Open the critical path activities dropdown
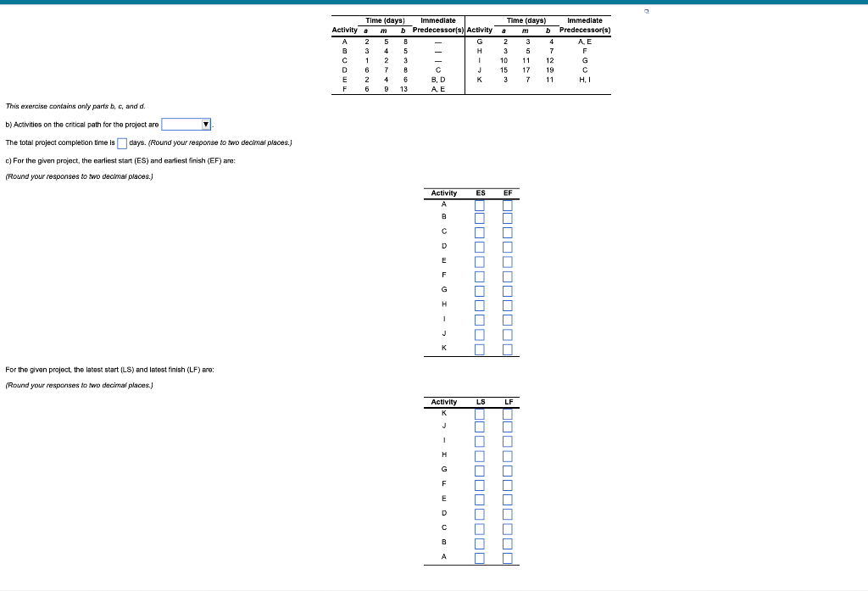868x591 pixels. point(186,124)
